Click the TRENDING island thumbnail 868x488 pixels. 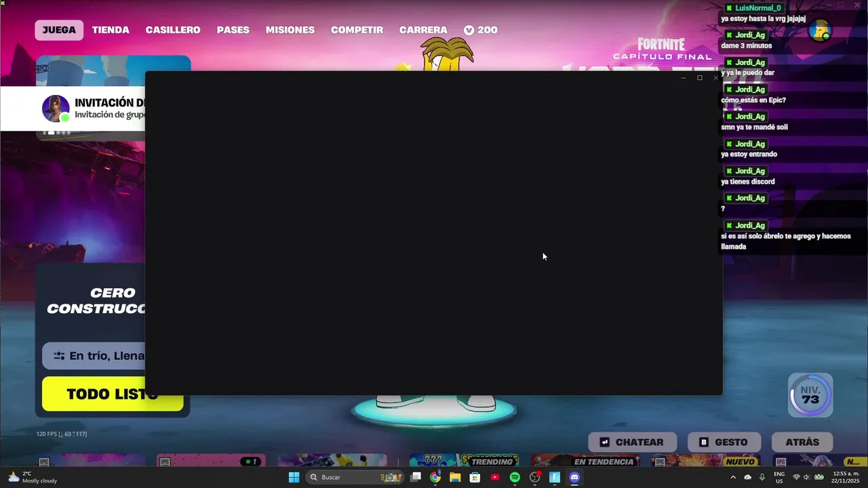[x=465, y=460]
